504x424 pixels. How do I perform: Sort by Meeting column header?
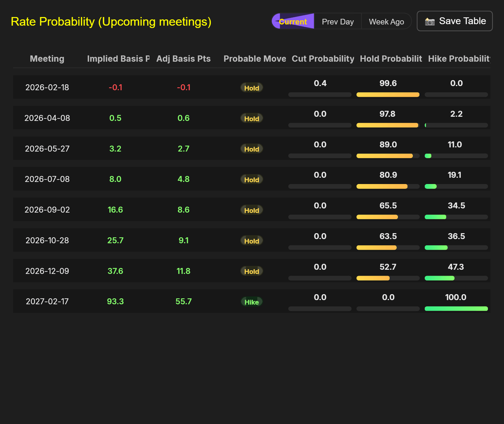[47, 59]
